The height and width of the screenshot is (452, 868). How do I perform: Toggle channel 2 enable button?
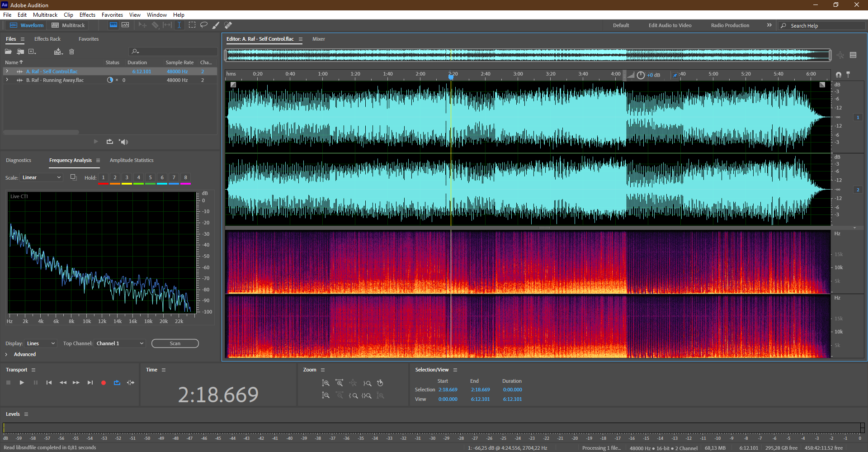click(858, 190)
